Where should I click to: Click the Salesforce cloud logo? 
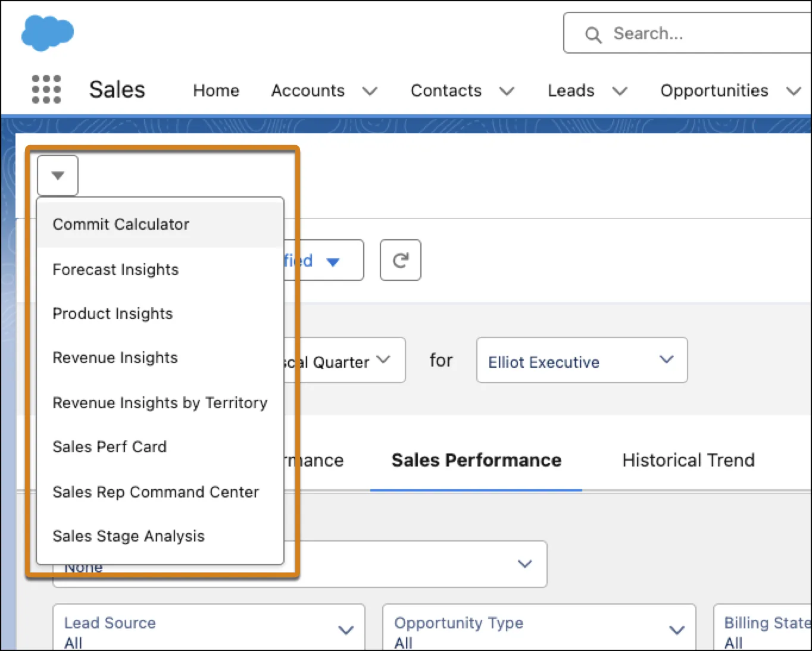[48, 33]
